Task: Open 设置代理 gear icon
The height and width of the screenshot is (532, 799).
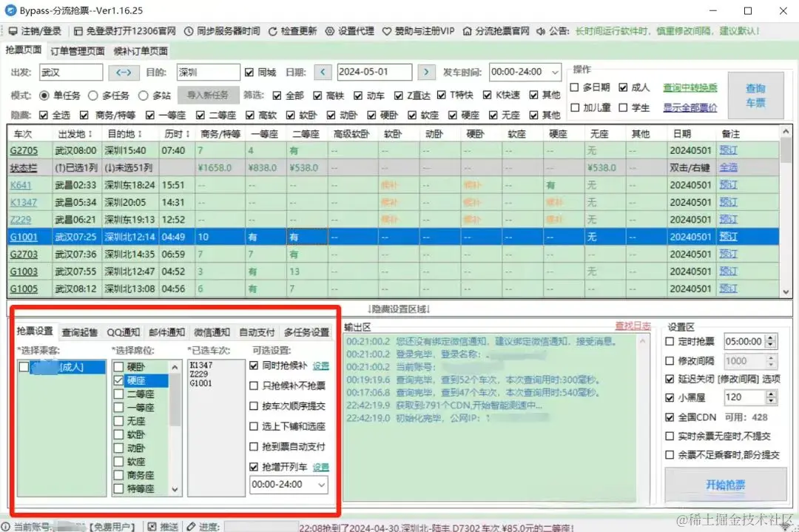Action: [330, 31]
